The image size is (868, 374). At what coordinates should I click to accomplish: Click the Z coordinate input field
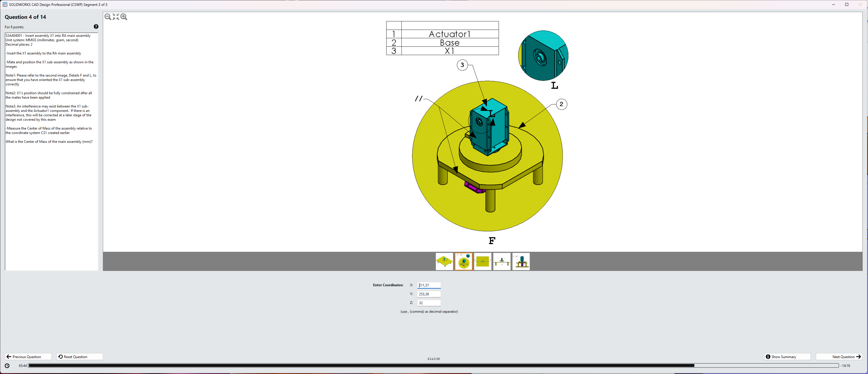(x=429, y=303)
